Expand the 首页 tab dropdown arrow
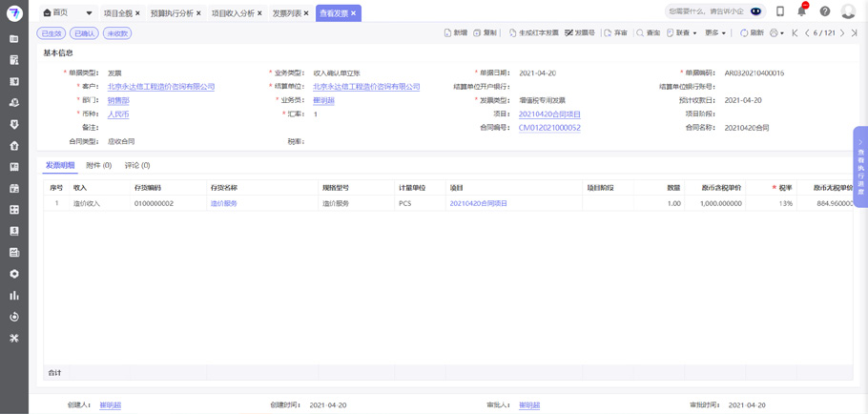868x414 pixels. [90, 13]
